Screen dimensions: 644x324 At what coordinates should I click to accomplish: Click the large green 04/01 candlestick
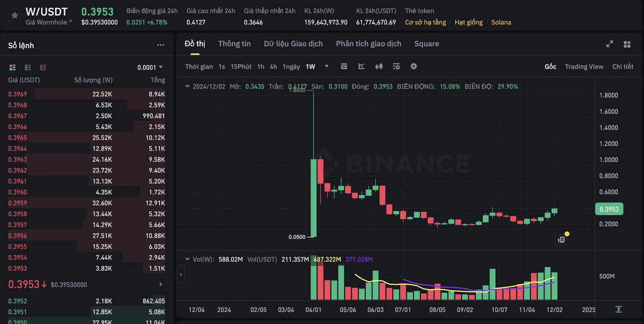pos(313,197)
